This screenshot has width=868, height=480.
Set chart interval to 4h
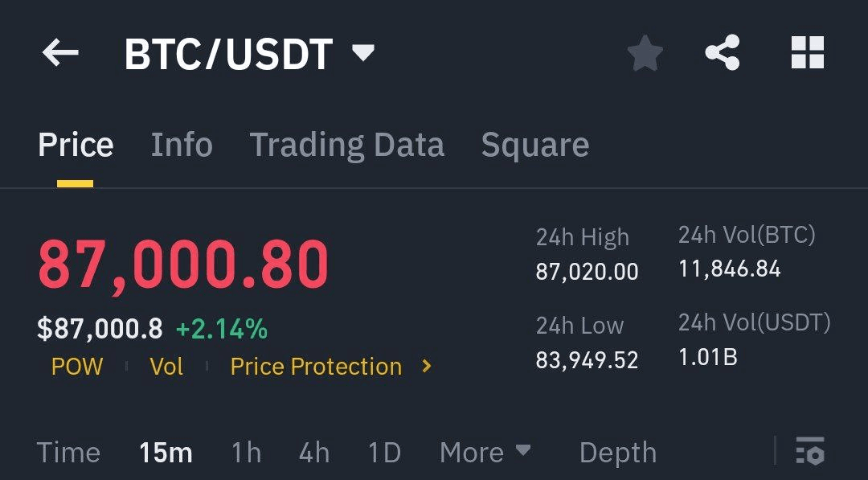314,453
